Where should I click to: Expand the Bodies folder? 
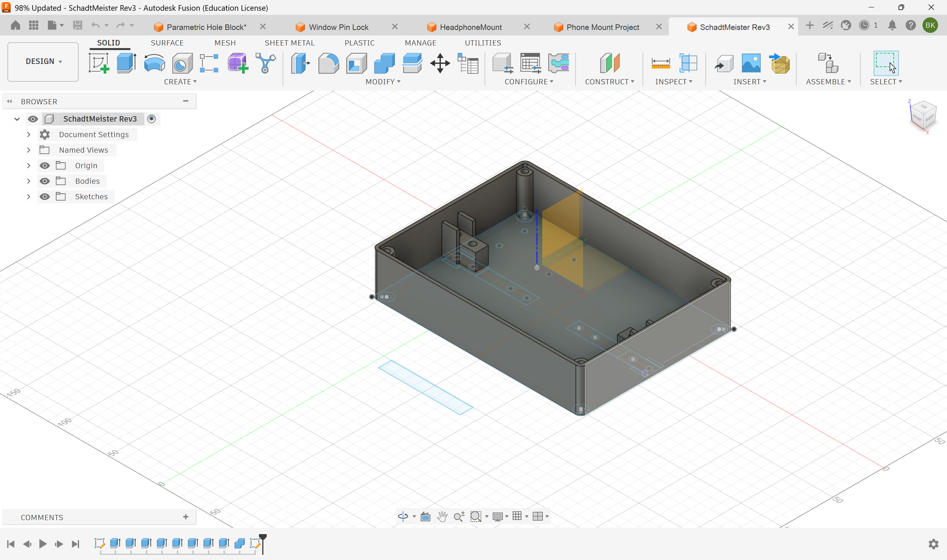click(x=29, y=181)
